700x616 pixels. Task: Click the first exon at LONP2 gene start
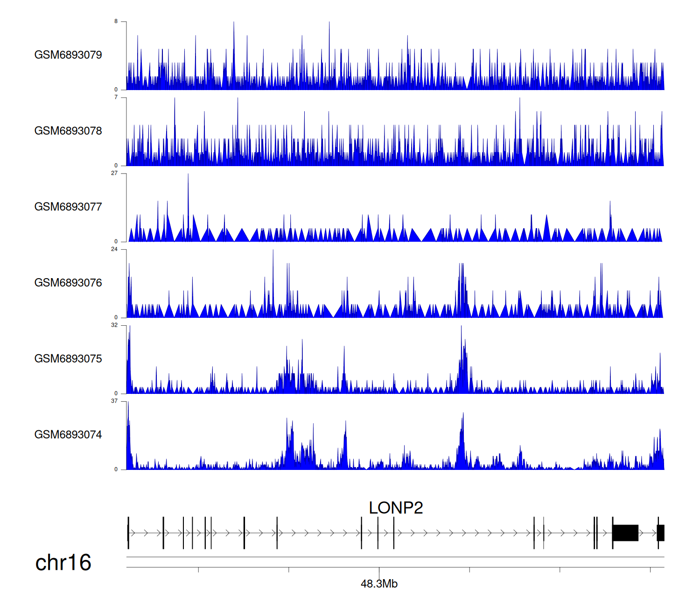tap(128, 533)
